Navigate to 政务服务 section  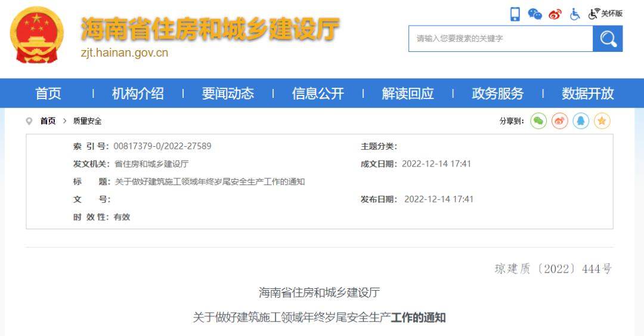coord(497,94)
